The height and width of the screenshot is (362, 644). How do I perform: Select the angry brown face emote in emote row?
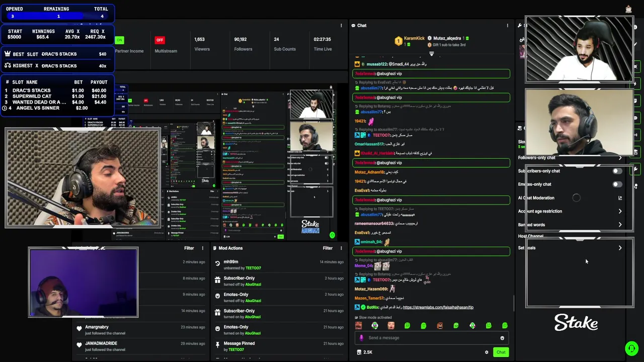(440, 326)
